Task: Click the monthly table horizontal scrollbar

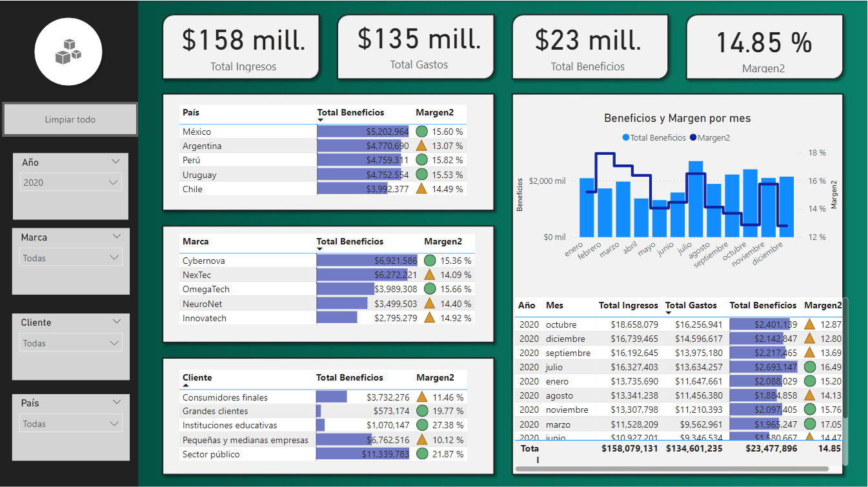Action: pos(672,469)
